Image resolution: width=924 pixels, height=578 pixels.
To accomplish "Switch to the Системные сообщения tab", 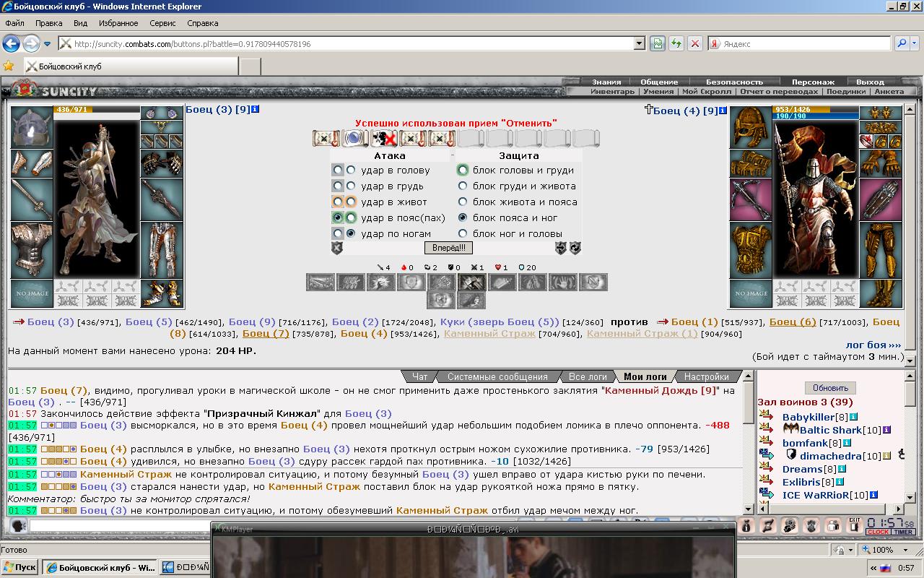I will 497,376.
